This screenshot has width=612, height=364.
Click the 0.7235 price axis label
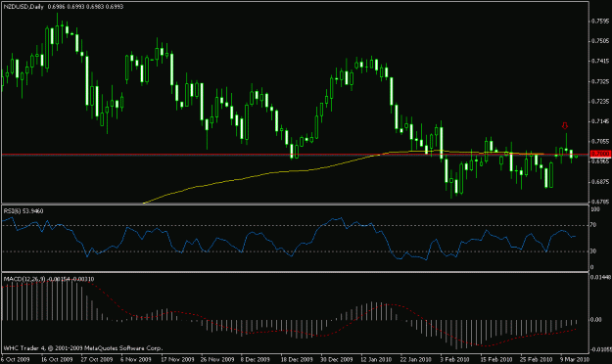[x=601, y=101]
